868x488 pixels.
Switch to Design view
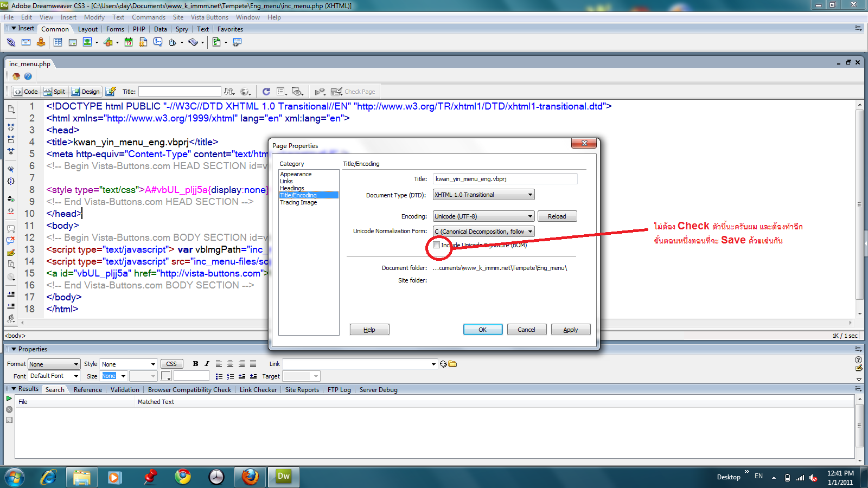pyautogui.click(x=86, y=92)
